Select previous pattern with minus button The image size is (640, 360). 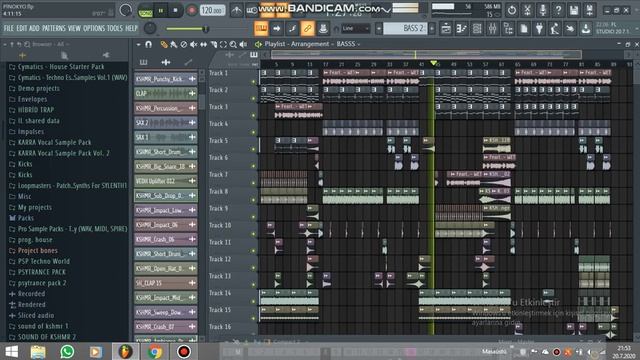click(379, 29)
